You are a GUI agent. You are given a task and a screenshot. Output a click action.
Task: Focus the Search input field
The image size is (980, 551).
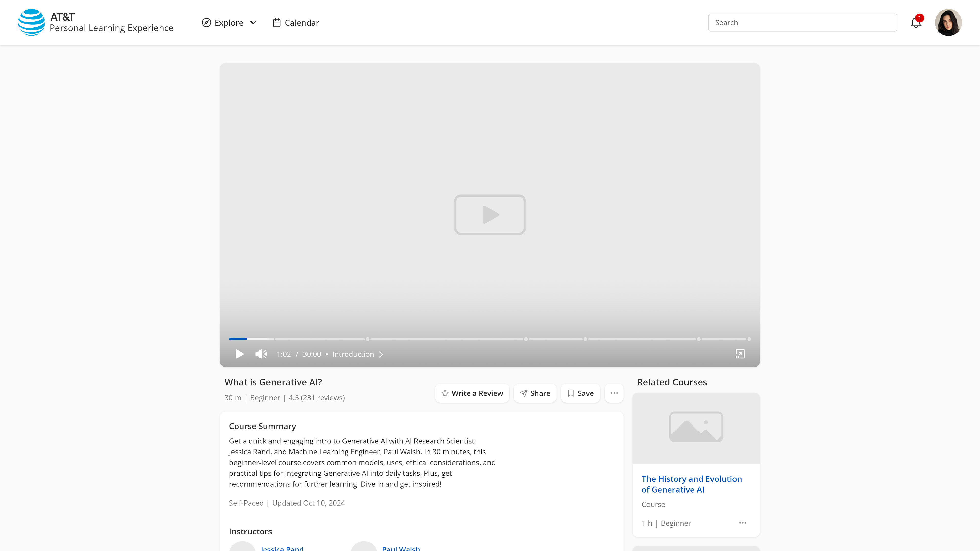pyautogui.click(x=802, y=22)
